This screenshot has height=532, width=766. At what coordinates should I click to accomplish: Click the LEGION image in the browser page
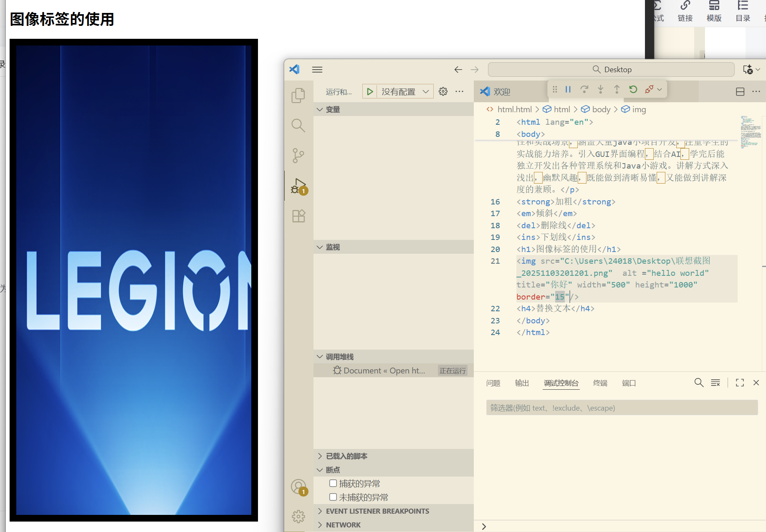(134, 280)
